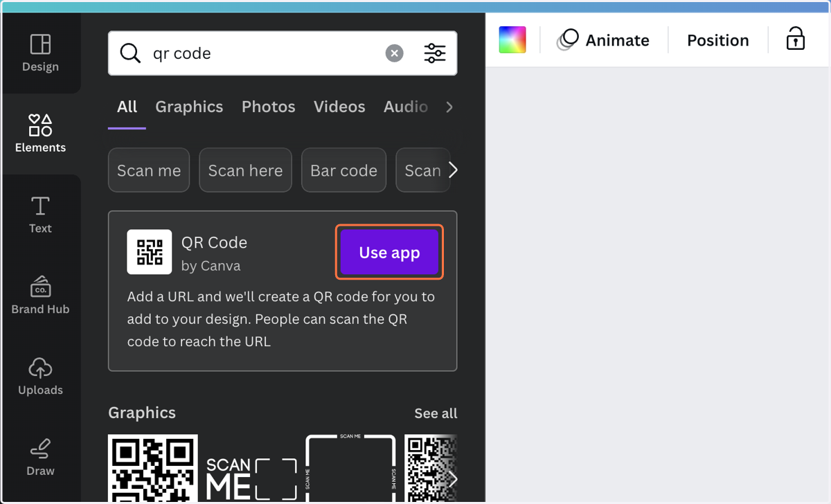The width and height of the screenshot is (831, 504).
Task: Select the first QR code graphic thumbnail
Action: (x=153, y=469)
